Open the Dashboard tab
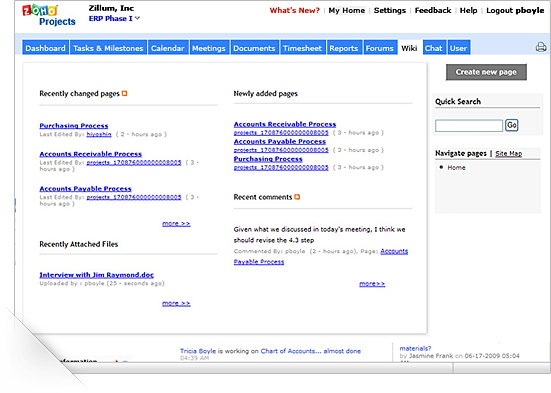The height and width of the screenshot is (393, 551). [45, 48]
